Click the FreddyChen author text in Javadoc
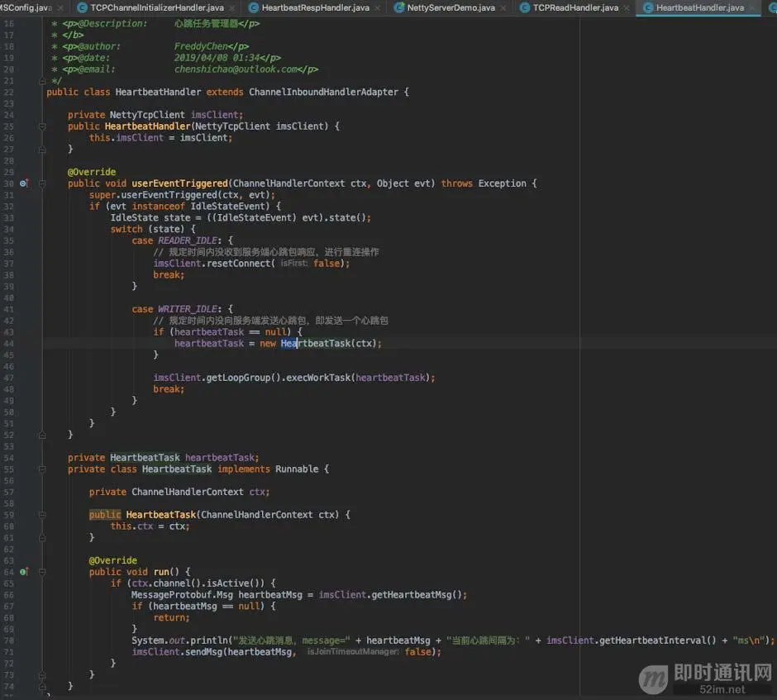 (x=201, y=46)
